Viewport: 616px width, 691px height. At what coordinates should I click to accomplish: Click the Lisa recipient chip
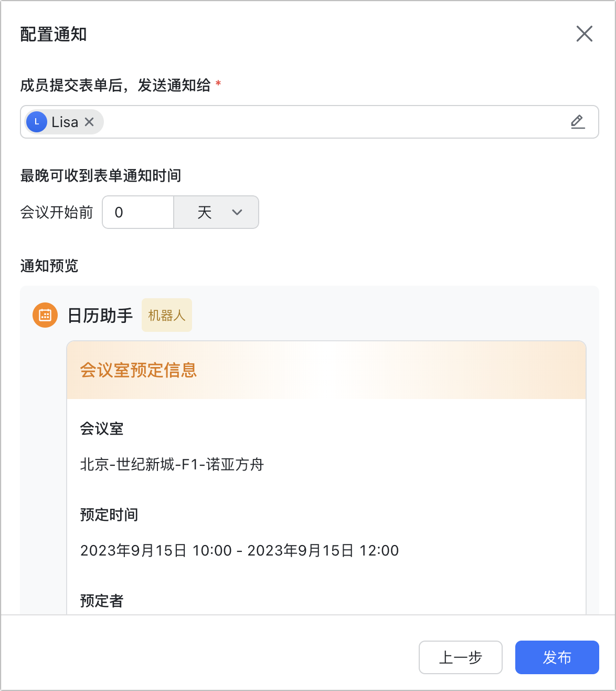pyautogui.click(x=64, y=122)
